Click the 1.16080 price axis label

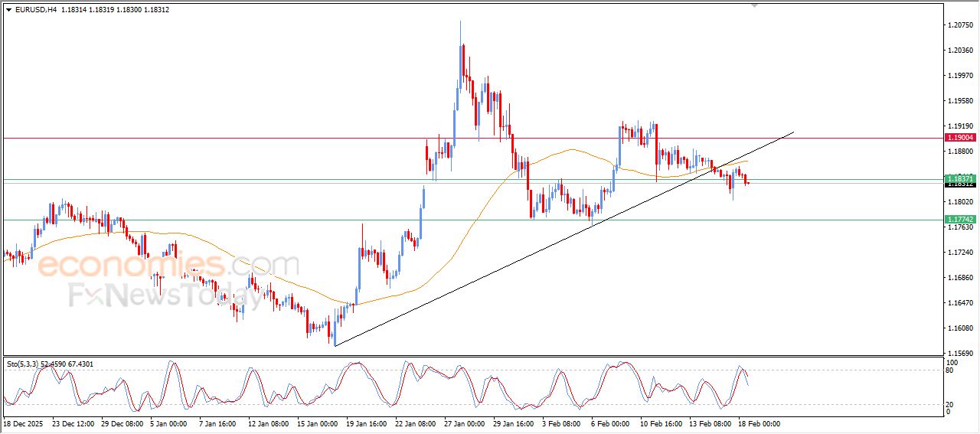pos(960,328)
